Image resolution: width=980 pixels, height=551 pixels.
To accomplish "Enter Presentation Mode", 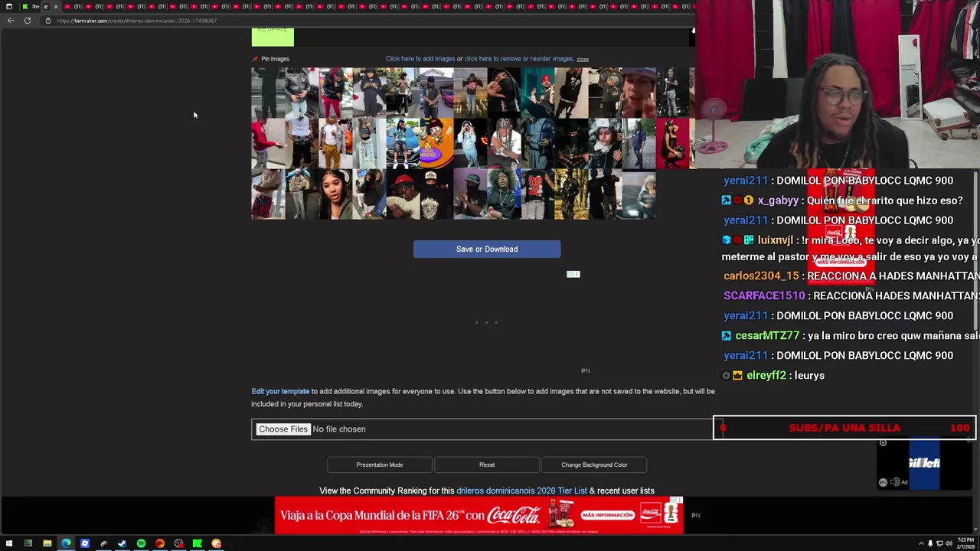I will tap(380, 465).
